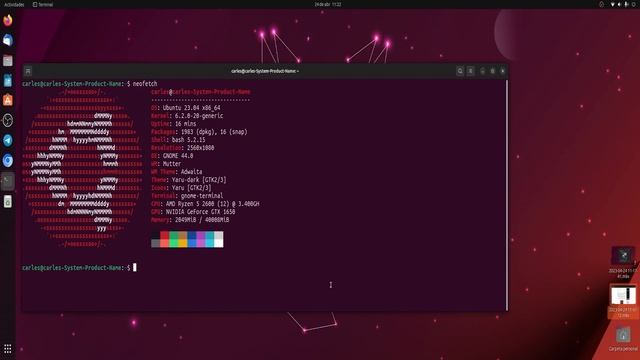Open the Terminal app menu in top bar

coord(43,4)
